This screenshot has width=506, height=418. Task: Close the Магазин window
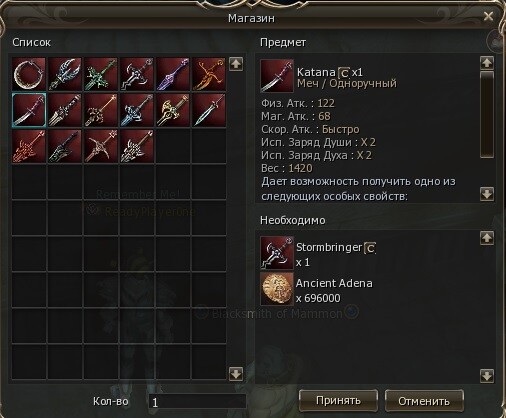pyautogui.click(x=488, y=16)
